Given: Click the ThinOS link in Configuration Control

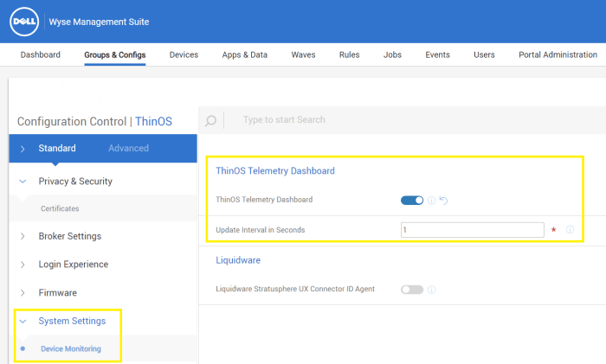Looking at the screenshot, I should pos(153,122).
